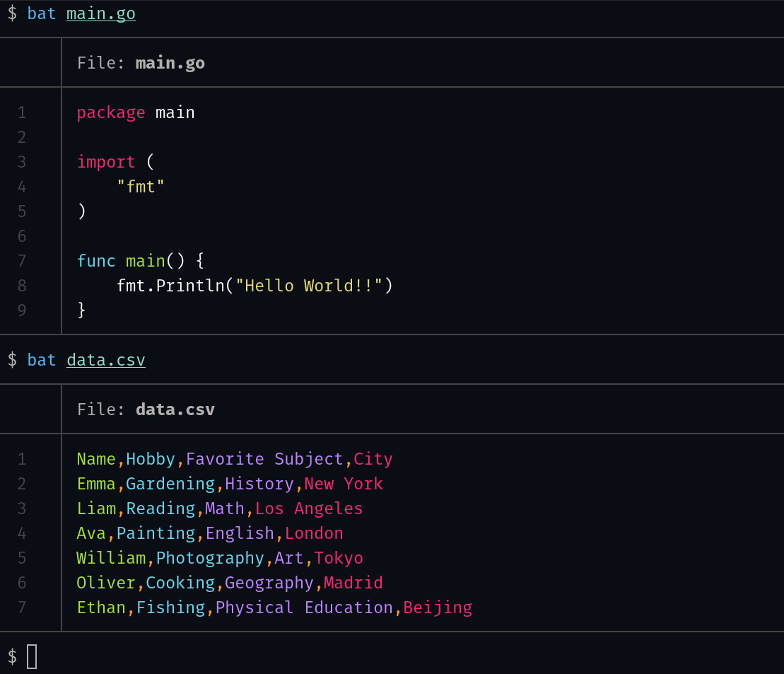Click the "Los Angeles" city value
This screenshot has width=784, height=674.
tap(309, 509)
